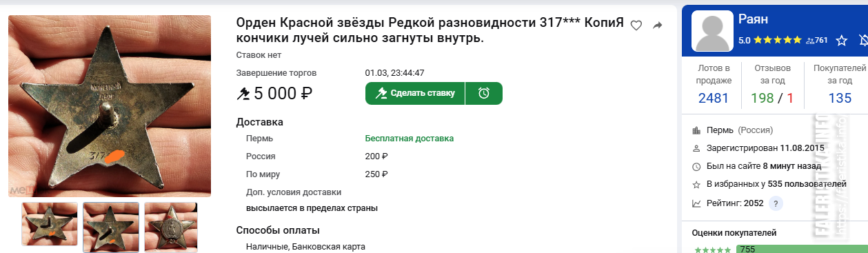The image size is (868, 253).
Task: Click the share arrow icon beside title
Action: [657, 26]
